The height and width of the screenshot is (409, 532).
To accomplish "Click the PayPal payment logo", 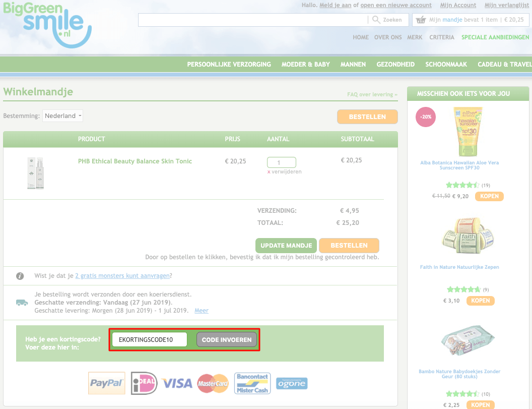I will (106, 383).
